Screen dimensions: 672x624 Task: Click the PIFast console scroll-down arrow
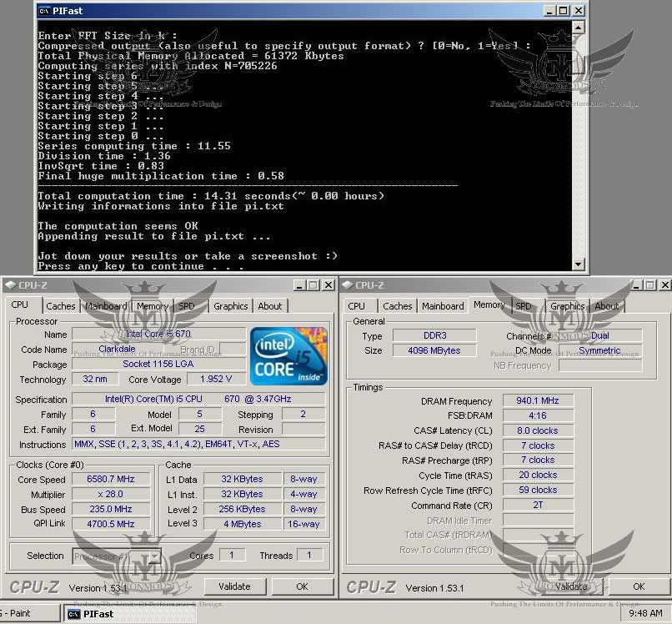578,264
